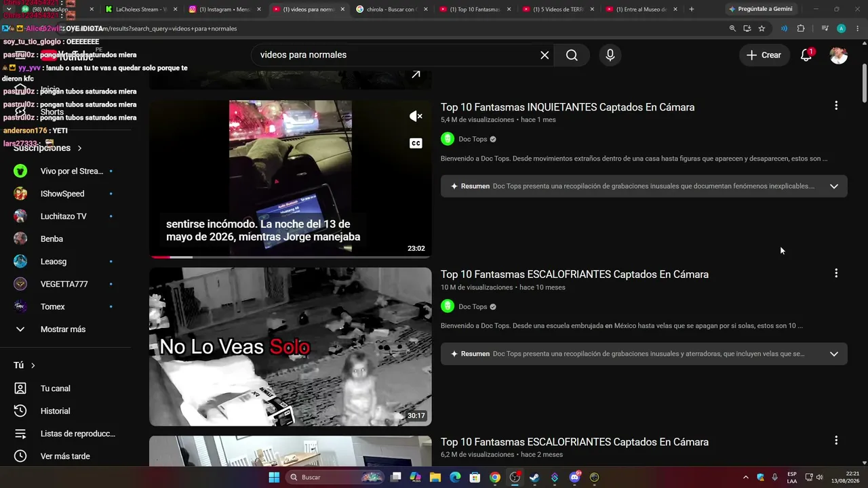Expand summary of the INQUIETANTES video
Image resolution: width=868 pixels, height=488 pixels.
coord(834,186)
